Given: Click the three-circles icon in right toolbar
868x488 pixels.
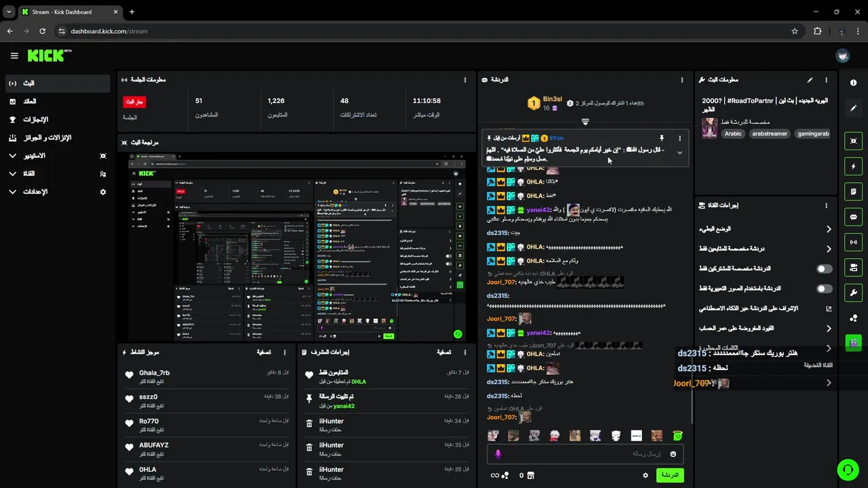Looking at the screenshot, I should [x=853, y=318].
